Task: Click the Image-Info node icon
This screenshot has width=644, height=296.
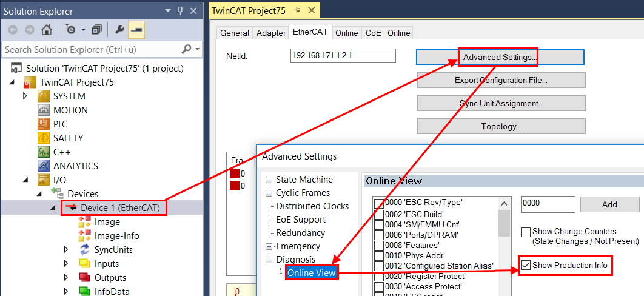Action: (85, 236)
